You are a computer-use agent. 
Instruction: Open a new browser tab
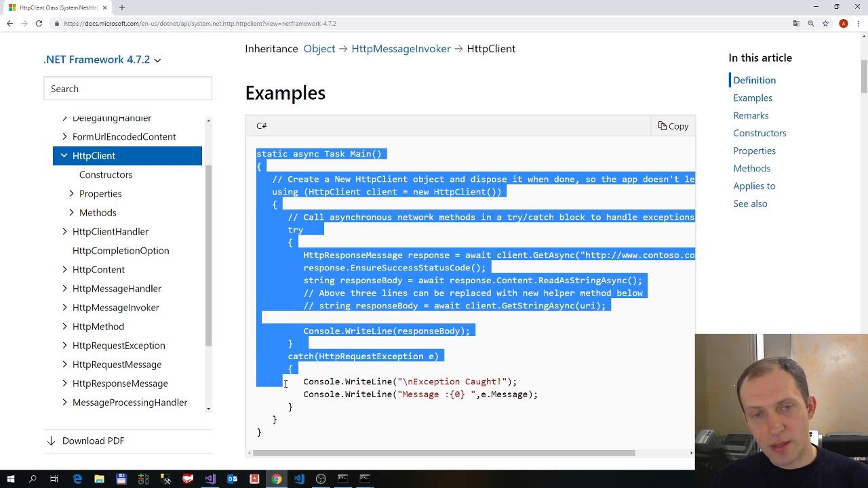pyautogui.click(x=122, y=7)
